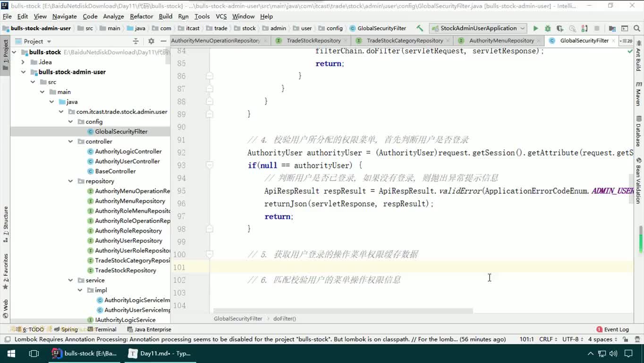Open the Refactor menu

pyautogui.click(x=141, y=16)
